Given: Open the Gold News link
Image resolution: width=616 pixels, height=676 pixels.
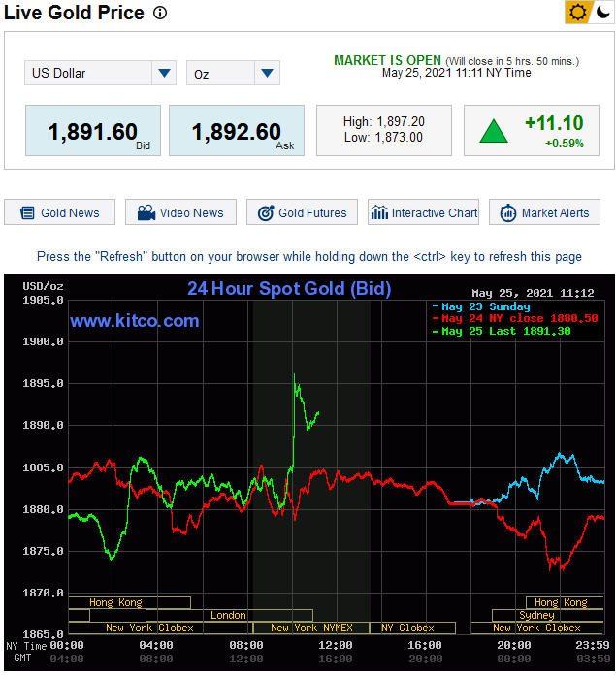Looking at the screenshot, I should 59,212.
